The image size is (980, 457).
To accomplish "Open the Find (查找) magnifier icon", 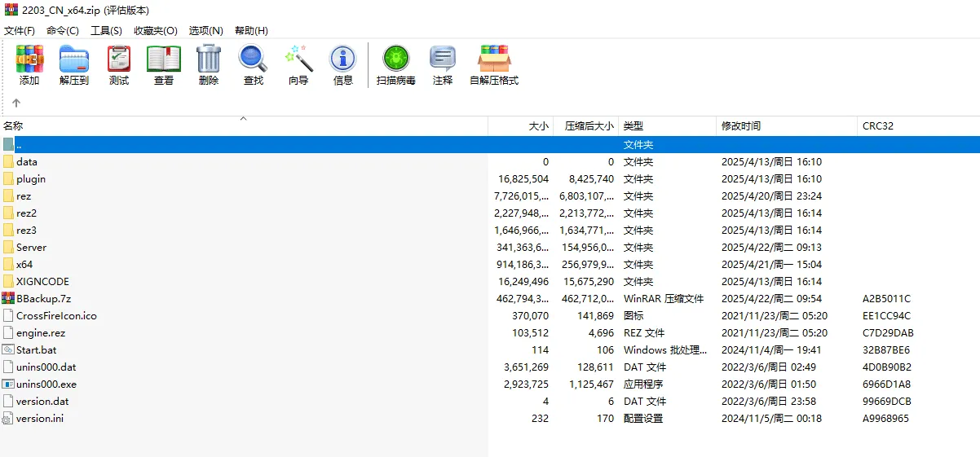I will pyautogui.click(x=254, y=59).
